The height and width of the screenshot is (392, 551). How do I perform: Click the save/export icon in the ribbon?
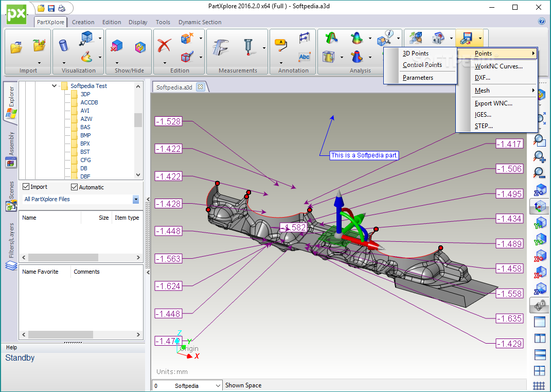pos(466,38)
